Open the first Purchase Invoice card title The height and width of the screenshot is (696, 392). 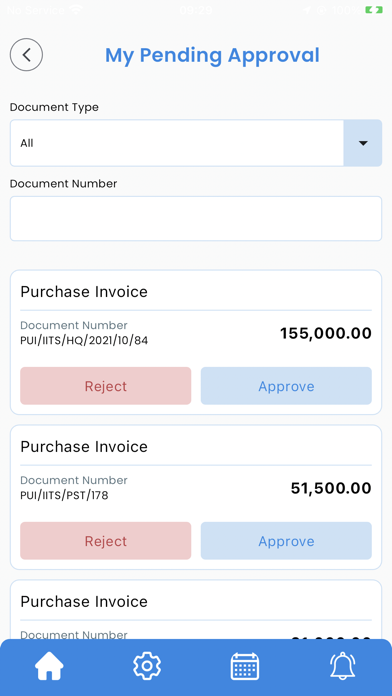coord(84,292)
